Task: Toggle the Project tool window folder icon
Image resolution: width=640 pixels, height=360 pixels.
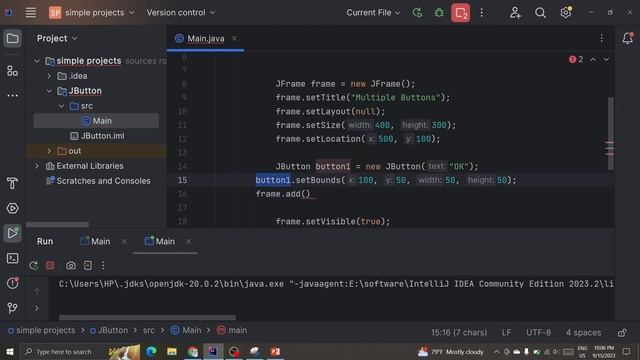Action: 12,39
